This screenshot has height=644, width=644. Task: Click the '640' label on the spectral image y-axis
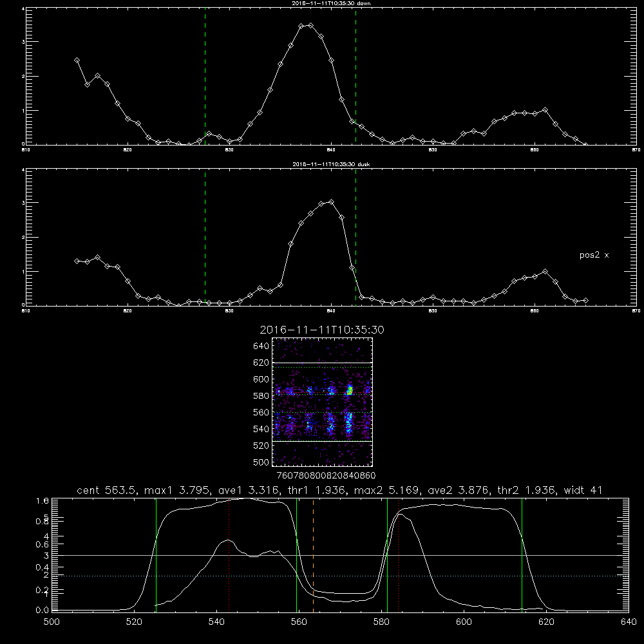coord(261,346)
